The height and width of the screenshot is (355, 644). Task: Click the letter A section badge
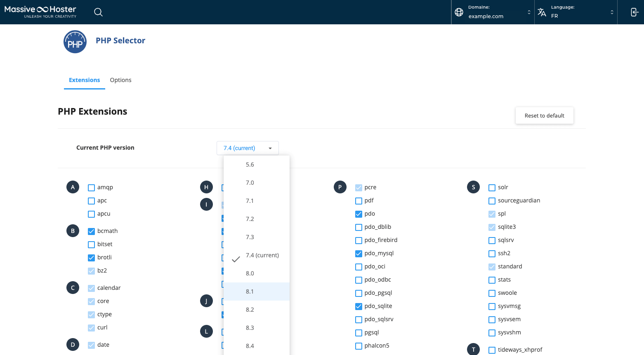pos(73,187)
